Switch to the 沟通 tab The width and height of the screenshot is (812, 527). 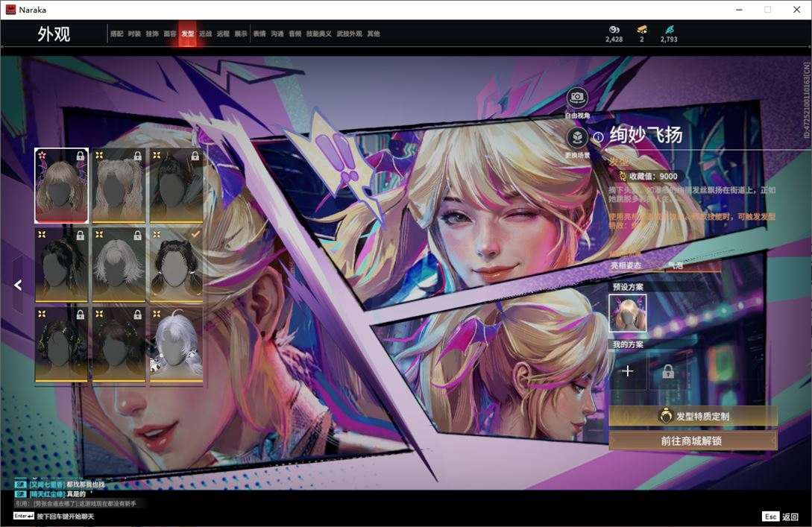277,34
